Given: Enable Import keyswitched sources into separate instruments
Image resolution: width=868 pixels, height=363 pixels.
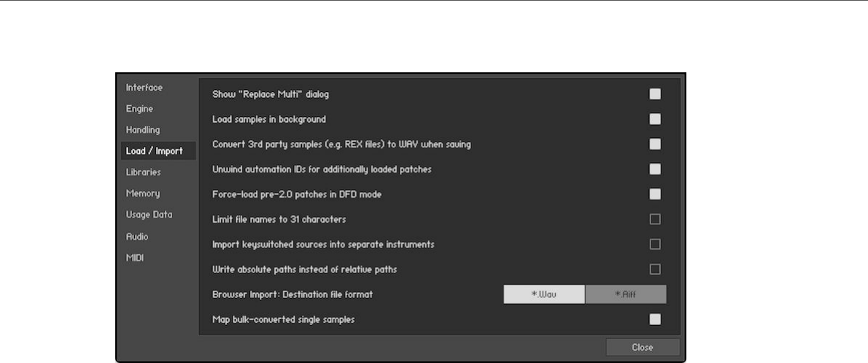Looking at the screenshot, I should (655, 244).
